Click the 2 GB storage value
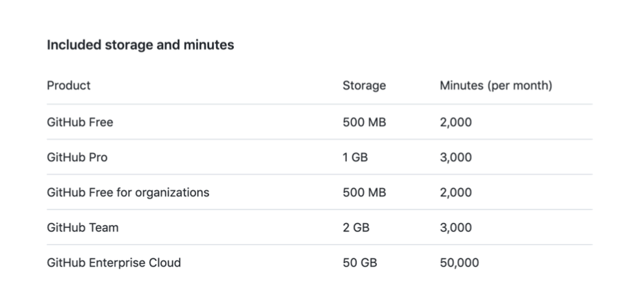Viewport: 644px width, 292px height. coord(356,228)
